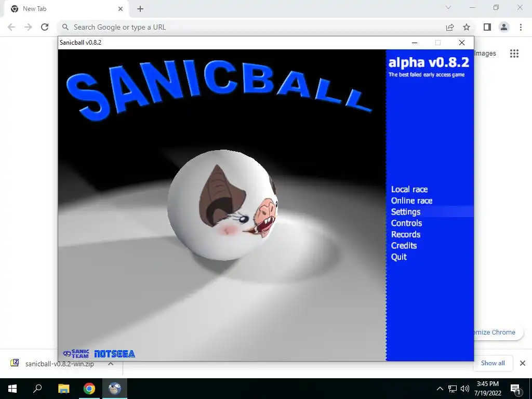Viewport: 532px width, 399px height.
Task: Dismiss the downloads bar
Action: (x=523, y=363)
